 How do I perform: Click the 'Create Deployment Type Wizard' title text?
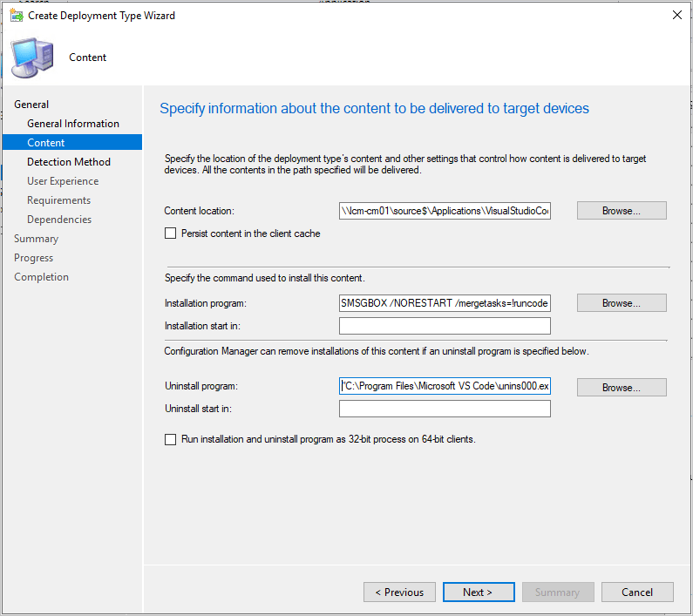[x=102, y=16]
